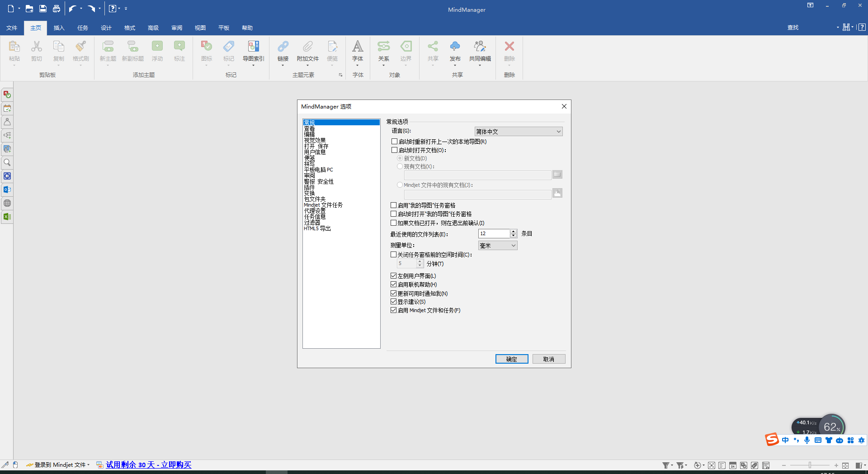Enable the My Maps task pane (启用"我的导图"任务窗格) checkbox
Image resolution: width=868 pixels, height=474 pixels.
(393, 205)
